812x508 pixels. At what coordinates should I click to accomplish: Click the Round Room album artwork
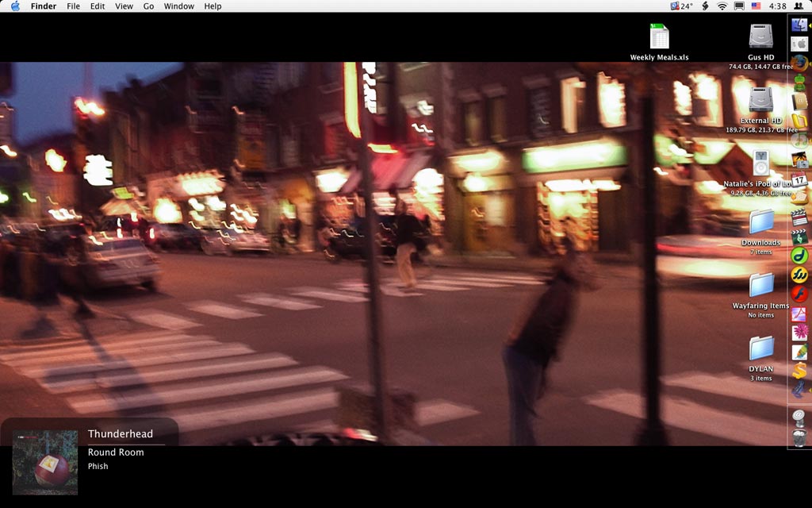pyautogui.click(x=45, y=463)
